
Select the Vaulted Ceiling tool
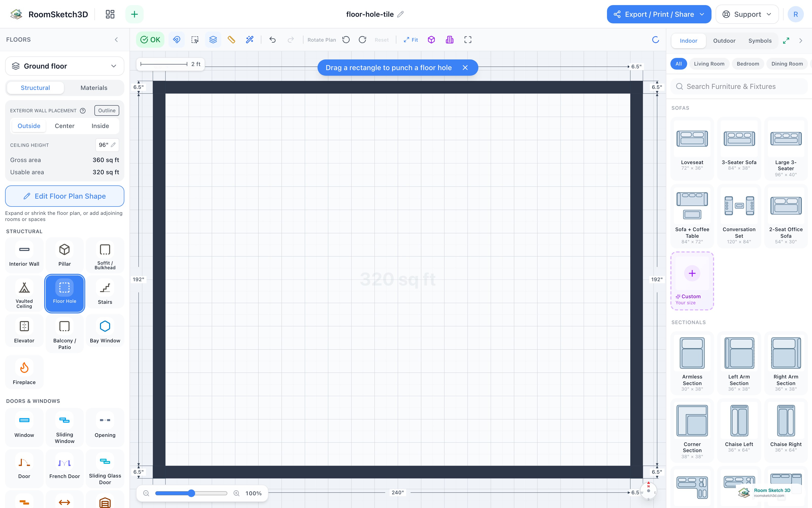coord(24,293)
